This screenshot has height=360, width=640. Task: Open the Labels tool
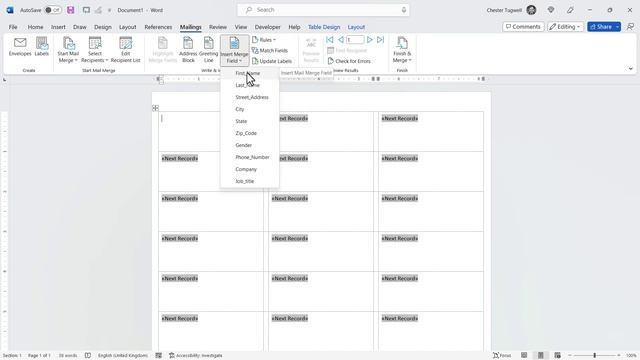[42, 47]
